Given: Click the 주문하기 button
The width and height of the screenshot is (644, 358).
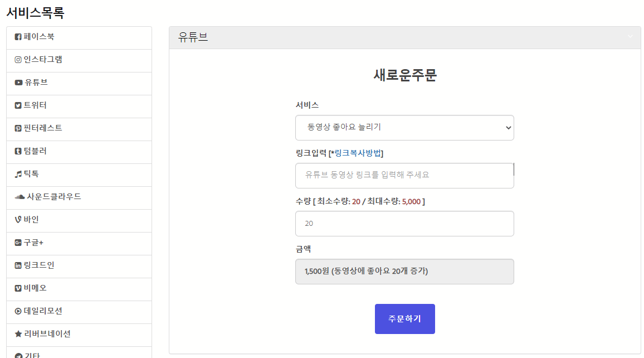Looking at the screenshot, I should pyautogui.click(x=404, y=319).
